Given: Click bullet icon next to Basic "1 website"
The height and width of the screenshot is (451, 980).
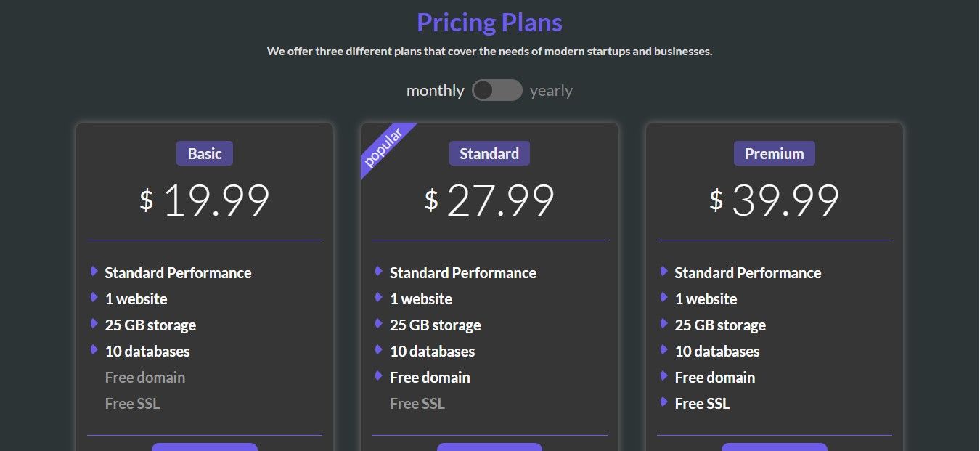Looking at the screenshot, I should tap(94, 297).
